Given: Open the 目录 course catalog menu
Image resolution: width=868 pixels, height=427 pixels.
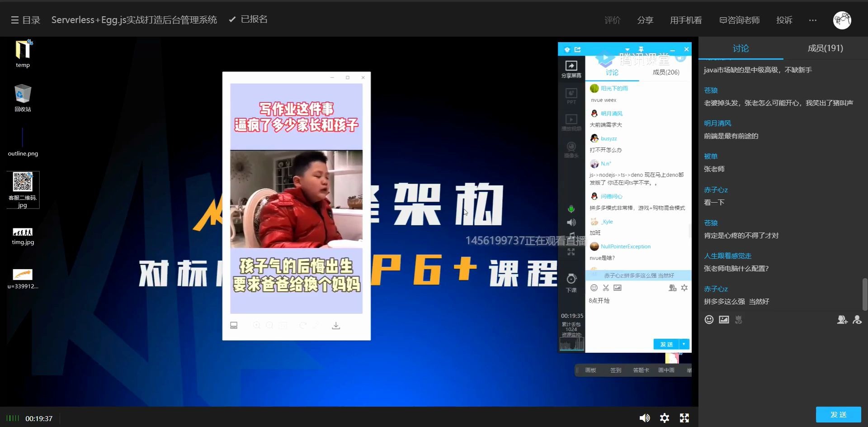Looking at the screenshot, I should point(25,19).
